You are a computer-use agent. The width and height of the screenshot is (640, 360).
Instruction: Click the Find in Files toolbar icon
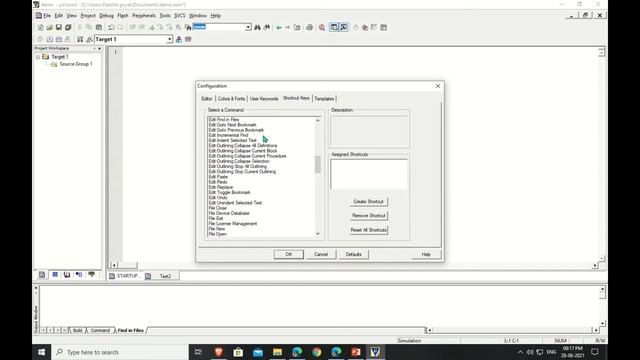pyautogui.click(x=188, y=27)
